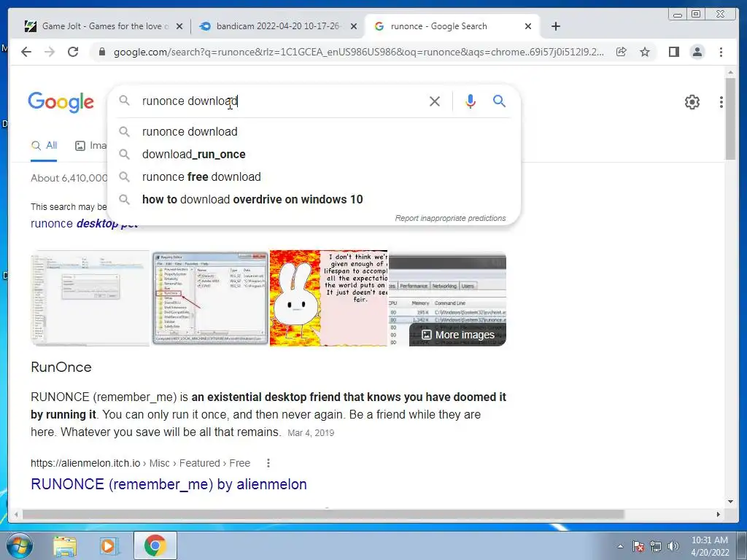Go back to the previous page
This screenshot has height=560, width=747.
point(26,52)
